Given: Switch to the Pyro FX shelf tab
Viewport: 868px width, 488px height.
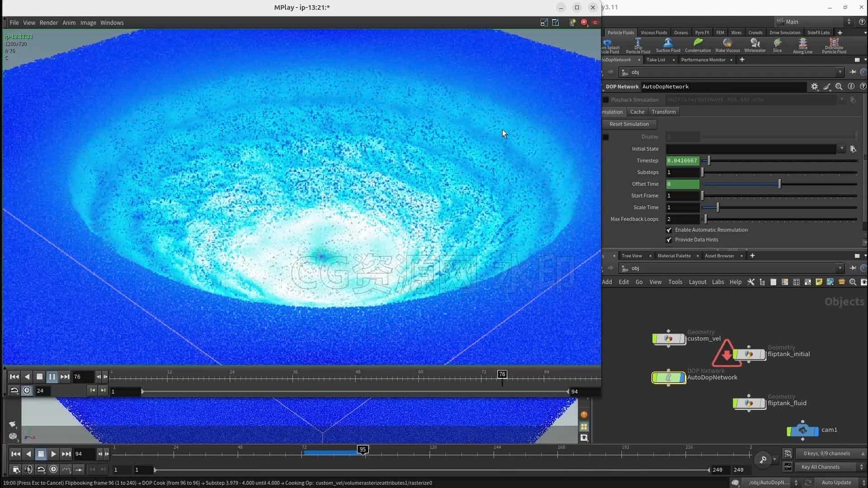Looking at the screenshot, I should pyautogui.click(x=702, y=33).
